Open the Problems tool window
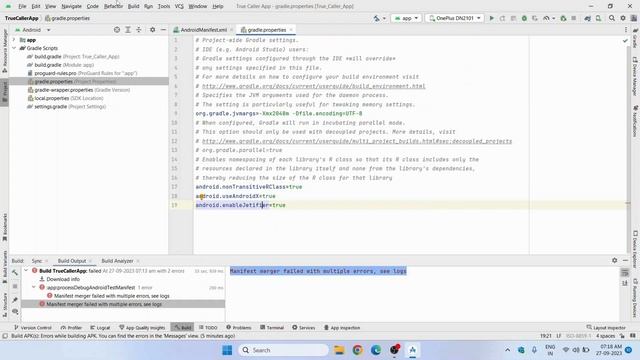Screen dimensions: 640x360 click(238, 327)
